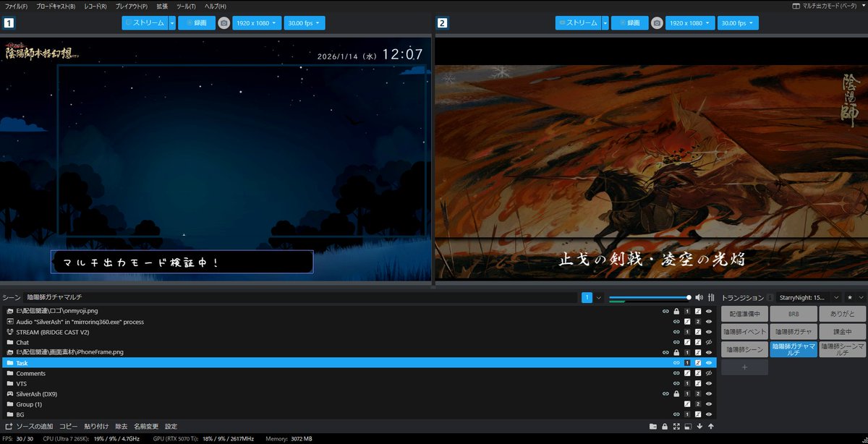The image size is (868, 444).
Task: Click the lock icon on onmyoji.png row
Action: coord(676,311)
